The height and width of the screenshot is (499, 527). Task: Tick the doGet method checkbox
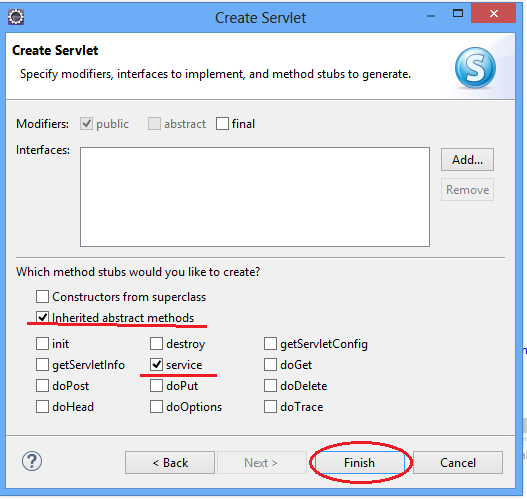click(270, 365)
